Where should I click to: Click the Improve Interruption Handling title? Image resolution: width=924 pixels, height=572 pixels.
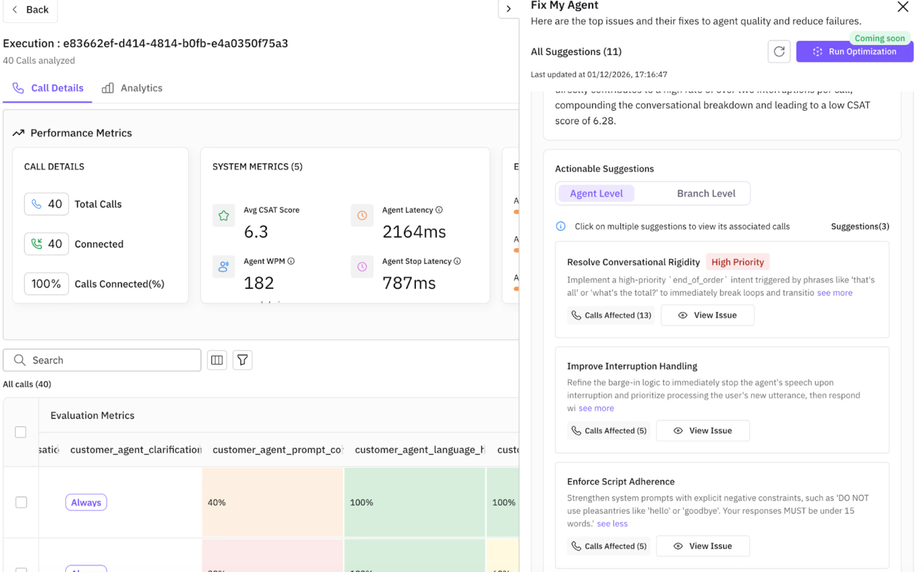[632, 366]
